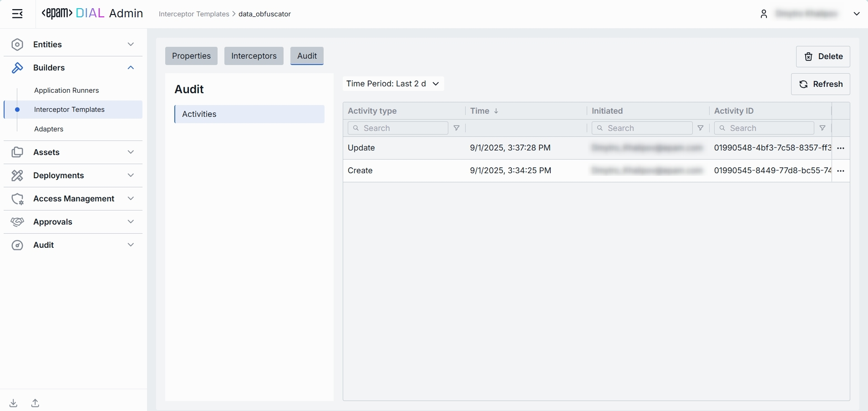Click the Builders hammer icon
Viewport: 868px width, 411px height.
[17, 68]
